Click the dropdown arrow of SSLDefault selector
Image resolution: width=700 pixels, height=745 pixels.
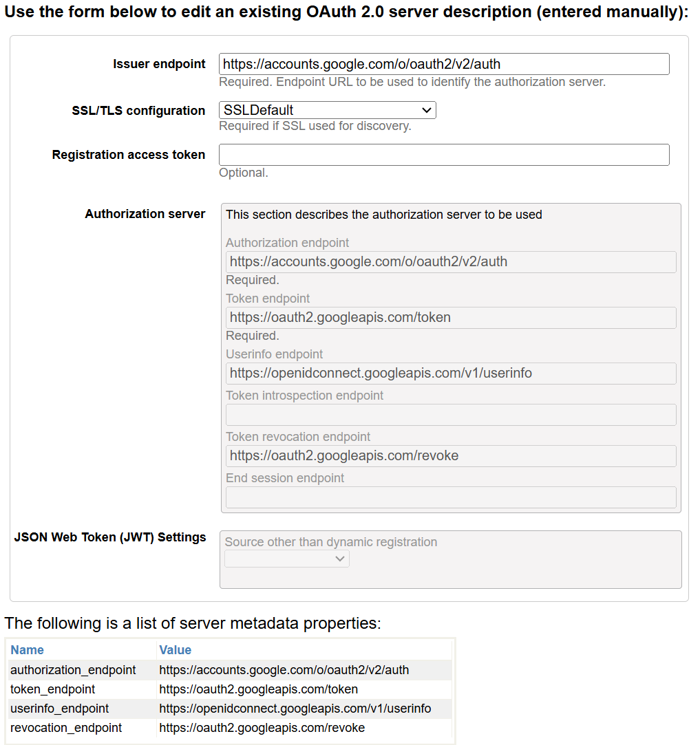click(427, 110)
